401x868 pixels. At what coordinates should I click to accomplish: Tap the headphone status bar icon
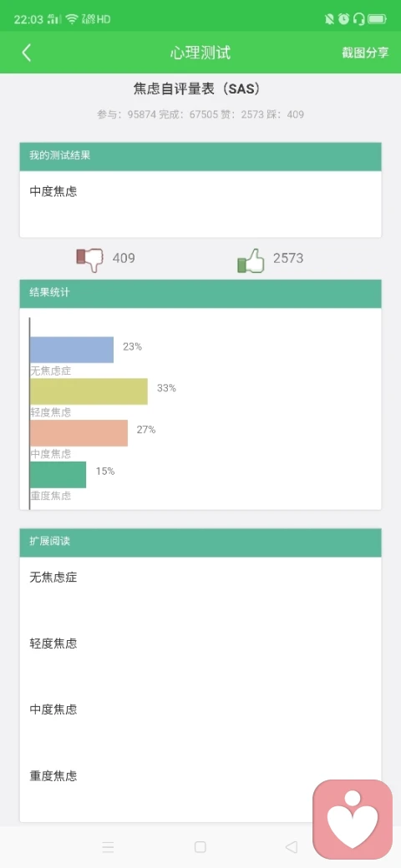(x=358, y=19)
